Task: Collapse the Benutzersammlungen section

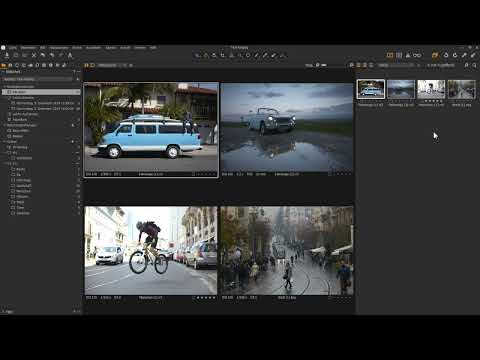Action: [4, 125]
